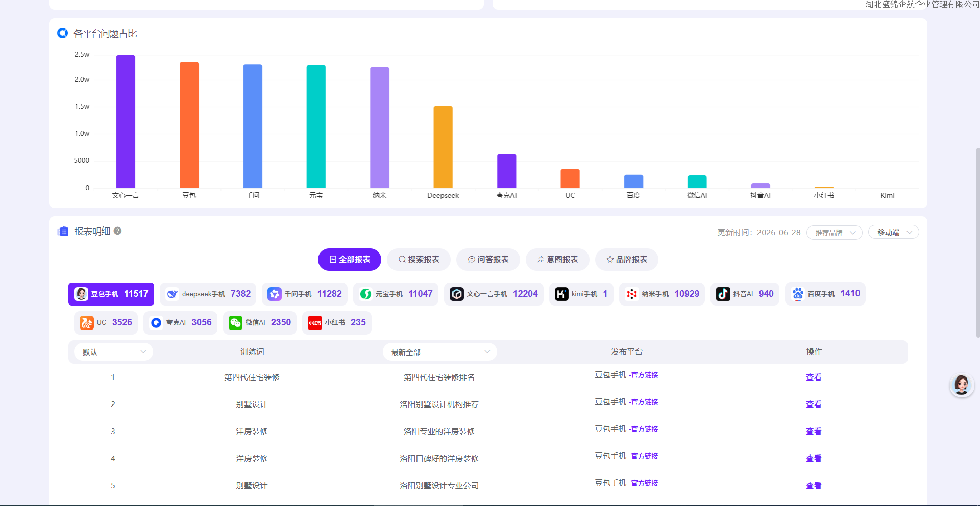Click the 夸克AI bar in chart
The height and width of the screenshot is (506, 980).
[x=507, y=171]
